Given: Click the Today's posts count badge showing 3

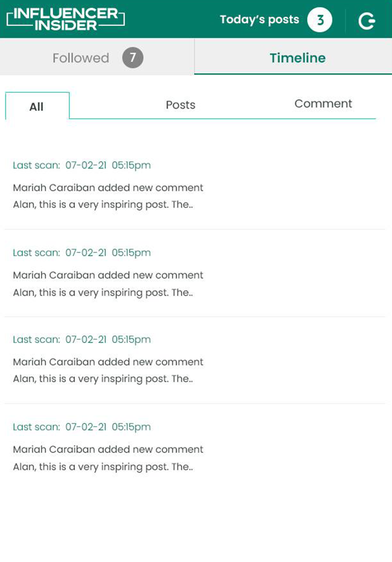Looking at the screenshot, I should [320, 20].
